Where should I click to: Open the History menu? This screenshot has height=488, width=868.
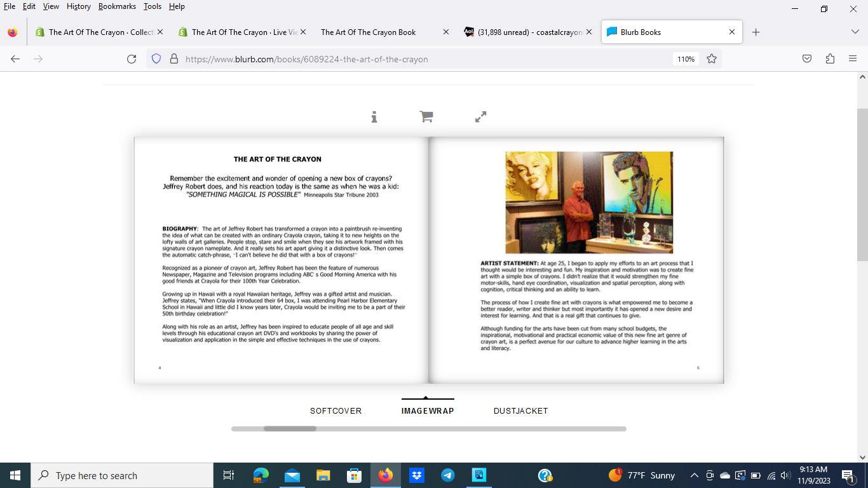(79, 6)
